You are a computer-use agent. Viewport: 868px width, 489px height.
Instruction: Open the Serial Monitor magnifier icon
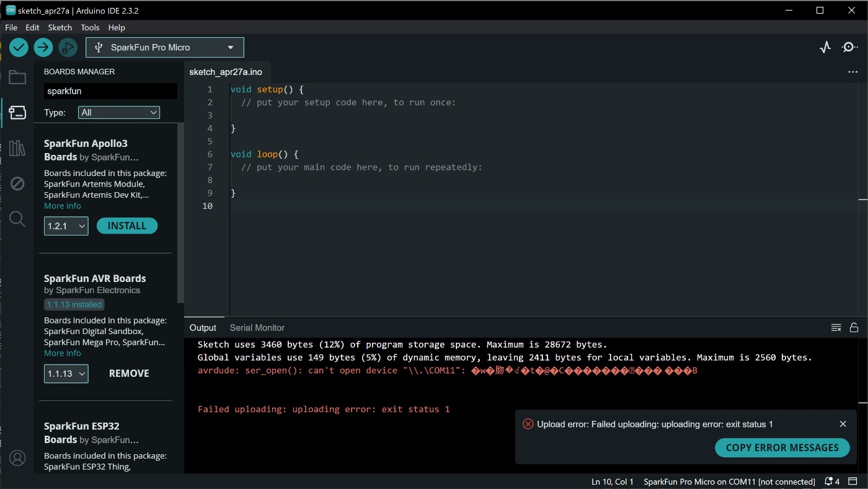click(x=849, y=47)
